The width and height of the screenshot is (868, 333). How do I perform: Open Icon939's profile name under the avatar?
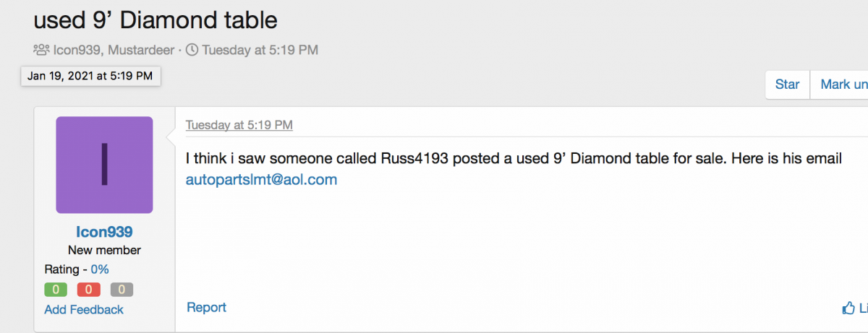pos(104,231)
